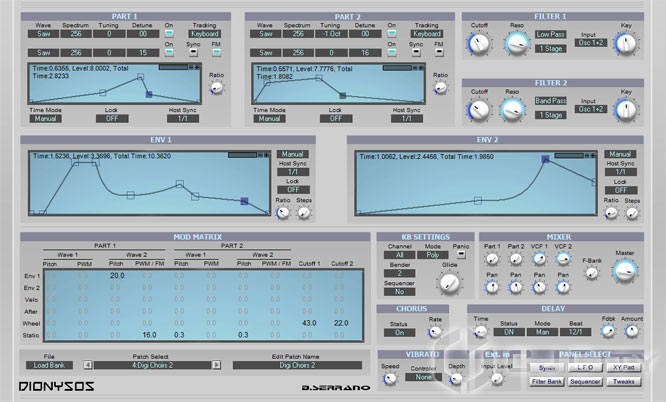The height and width of the screenshot is (402, 666).
Task: Switch to the L.F.O panel
Action: coord(585,368)
